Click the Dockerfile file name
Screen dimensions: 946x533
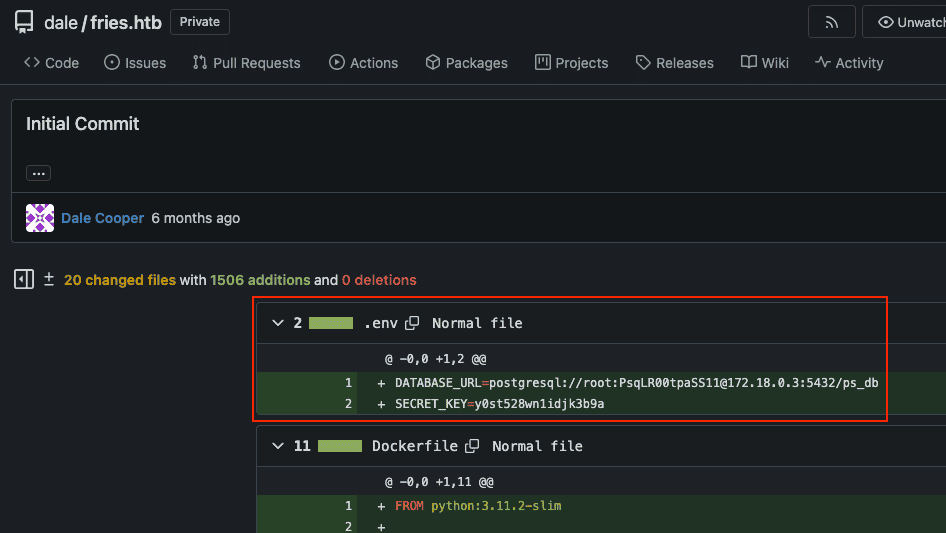(x=414, y=446)
